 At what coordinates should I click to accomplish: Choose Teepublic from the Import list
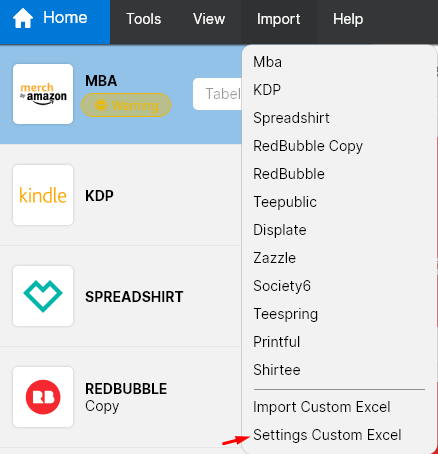point(285,202)
